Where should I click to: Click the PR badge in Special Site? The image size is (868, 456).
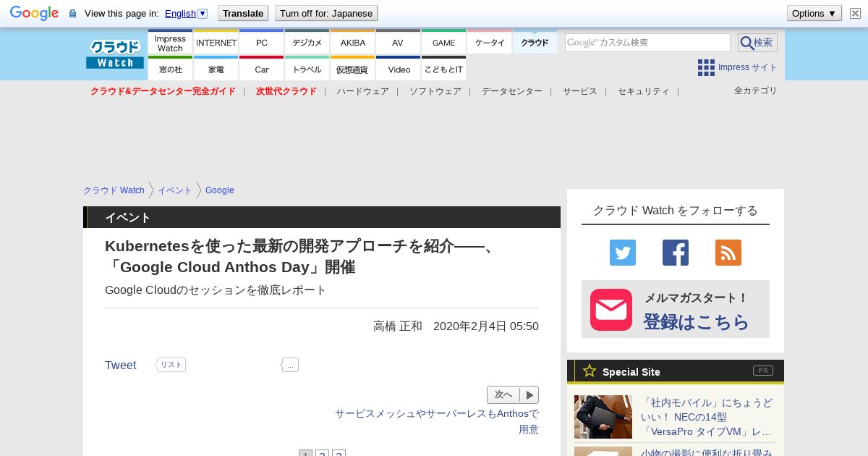pyautogui.click(x=762, y=371)
